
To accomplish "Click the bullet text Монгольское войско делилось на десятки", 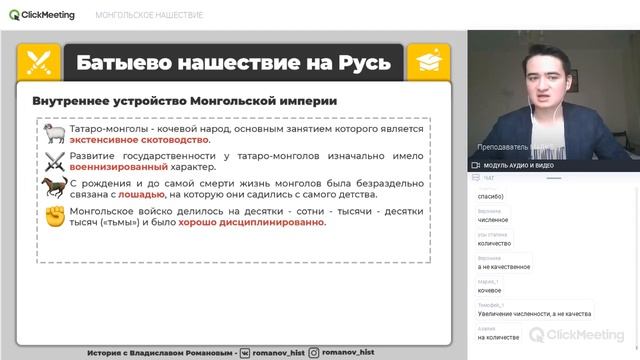I will coord(247,217).
